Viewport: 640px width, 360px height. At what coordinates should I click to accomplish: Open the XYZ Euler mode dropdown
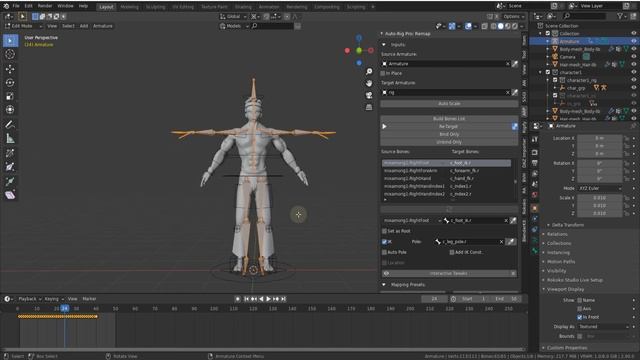coord(600,189)
